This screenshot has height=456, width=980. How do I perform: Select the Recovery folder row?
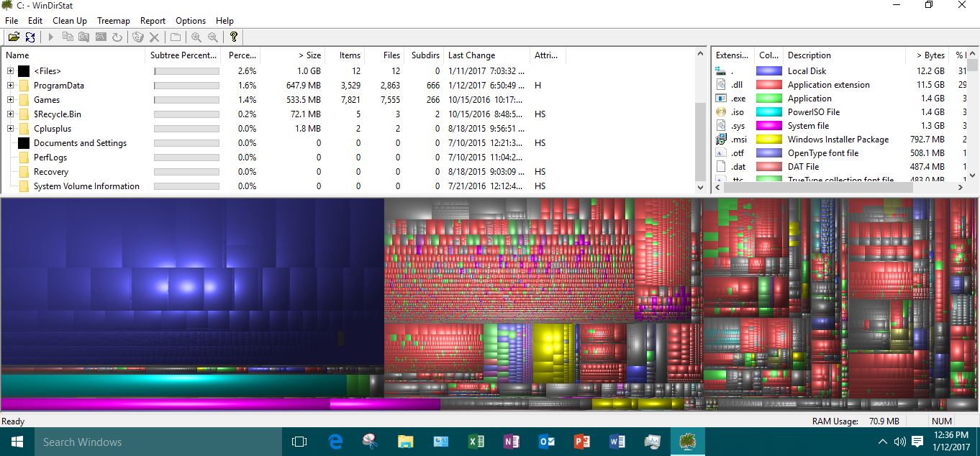click(348, 172)
